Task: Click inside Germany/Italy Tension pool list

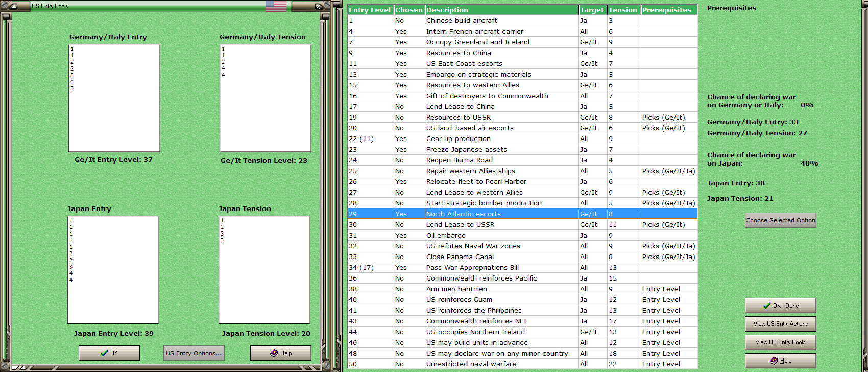Action: 266,98
